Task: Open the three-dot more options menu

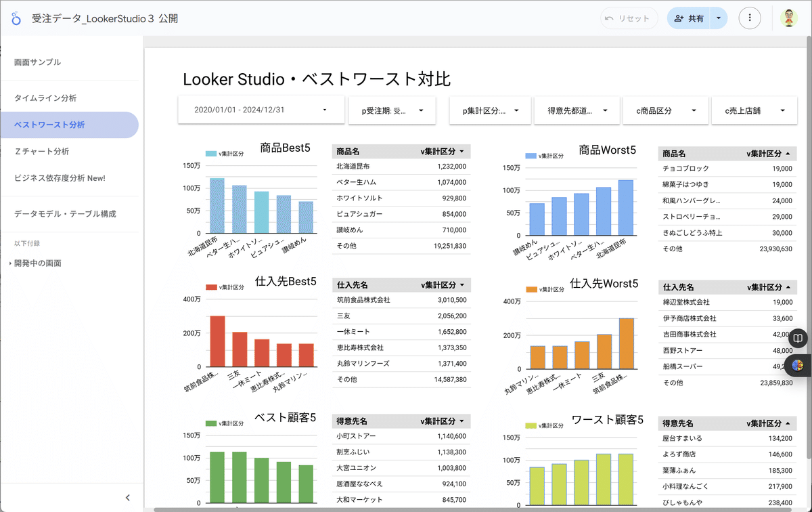Action: [x=749, y=18]
